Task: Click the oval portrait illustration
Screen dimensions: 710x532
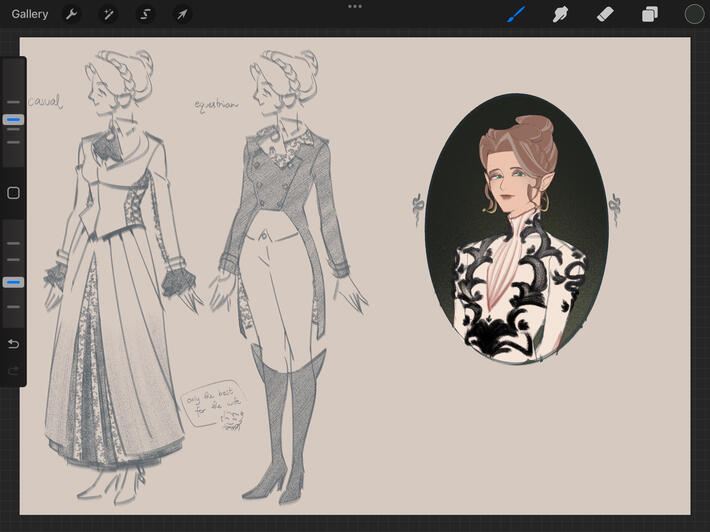Action: pos(517,228)
